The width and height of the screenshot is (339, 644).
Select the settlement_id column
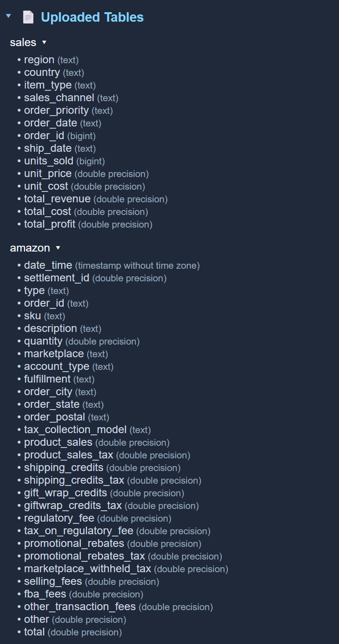point(56,278)
